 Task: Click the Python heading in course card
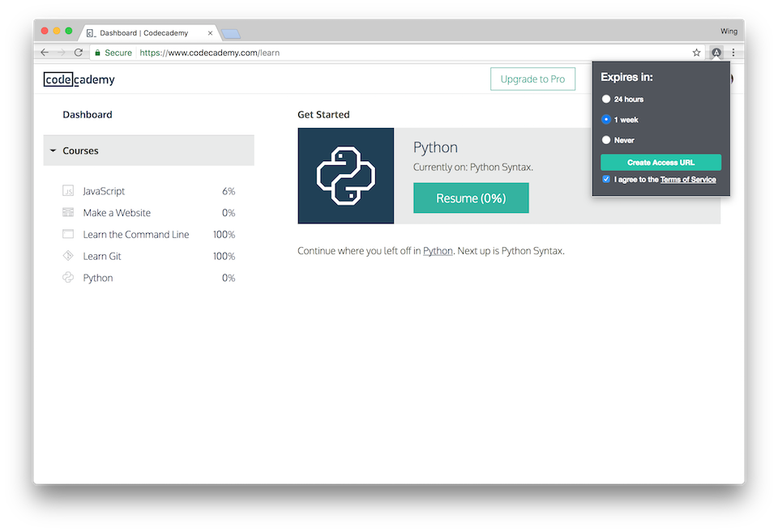tap(435, 147)
